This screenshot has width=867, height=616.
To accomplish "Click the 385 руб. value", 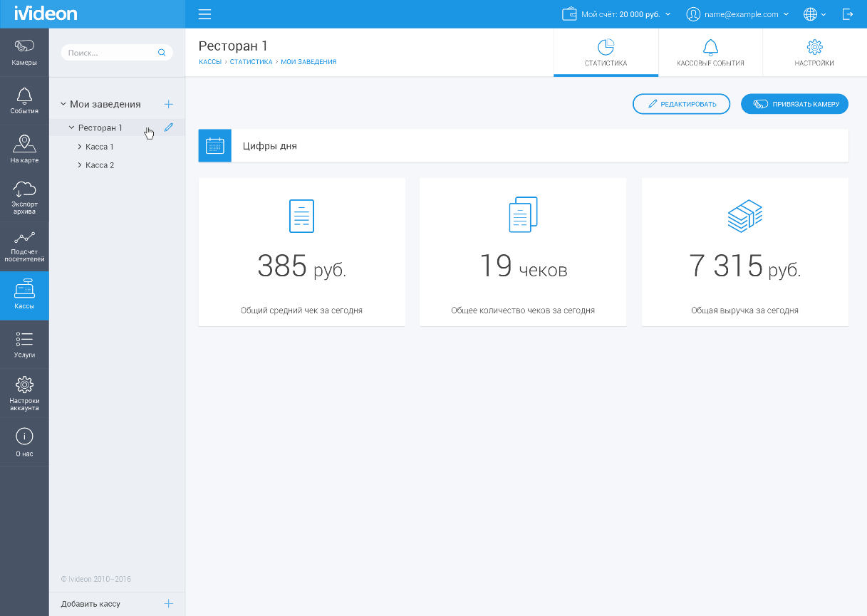I will coord(301,266).
